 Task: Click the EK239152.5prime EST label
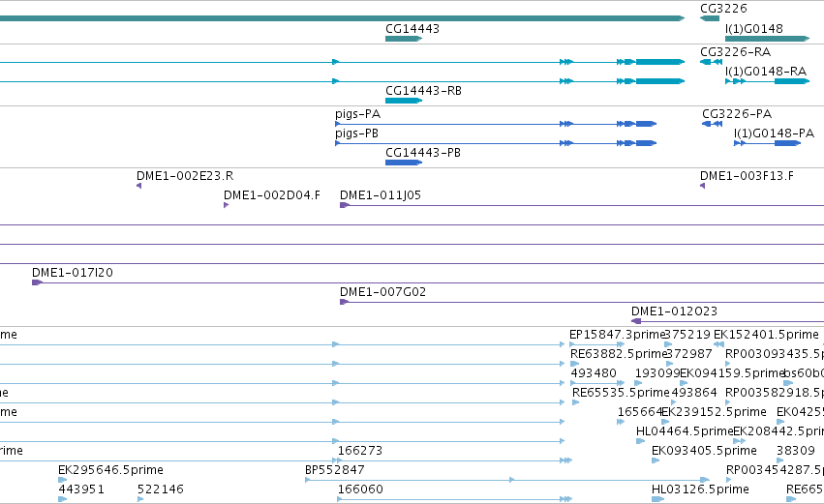pos(715,412)
